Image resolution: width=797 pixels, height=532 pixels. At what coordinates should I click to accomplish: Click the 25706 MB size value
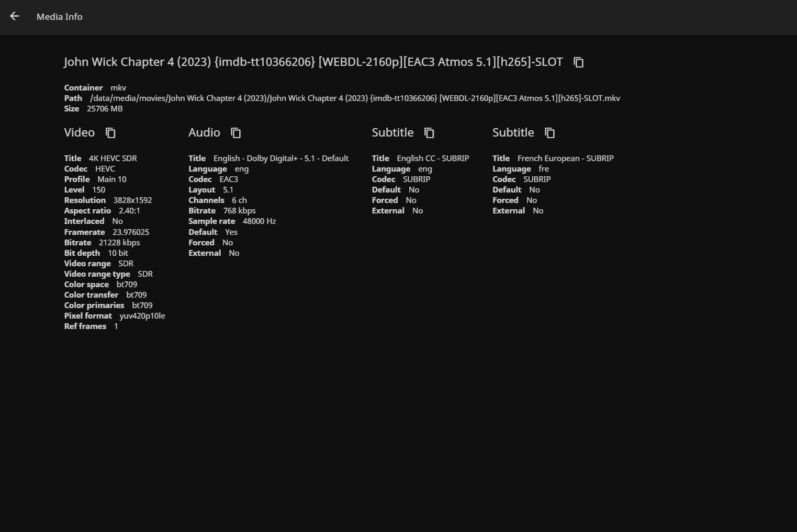[x=105, y=109]
